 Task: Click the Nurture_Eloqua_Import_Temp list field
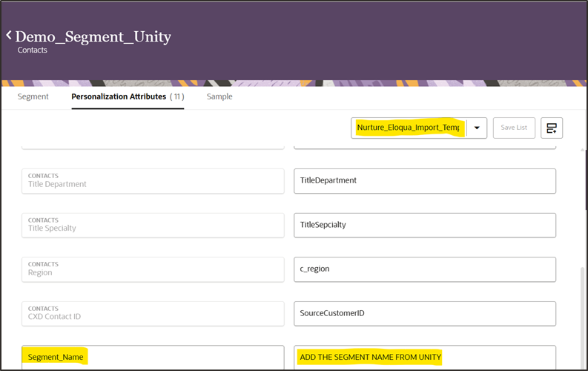click(x=409, y=128)
